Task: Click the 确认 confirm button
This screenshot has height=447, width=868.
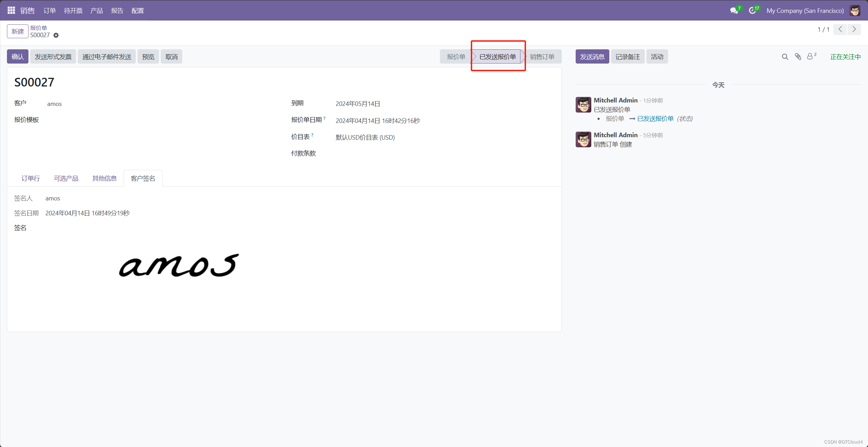Action: tap(18, 57)
